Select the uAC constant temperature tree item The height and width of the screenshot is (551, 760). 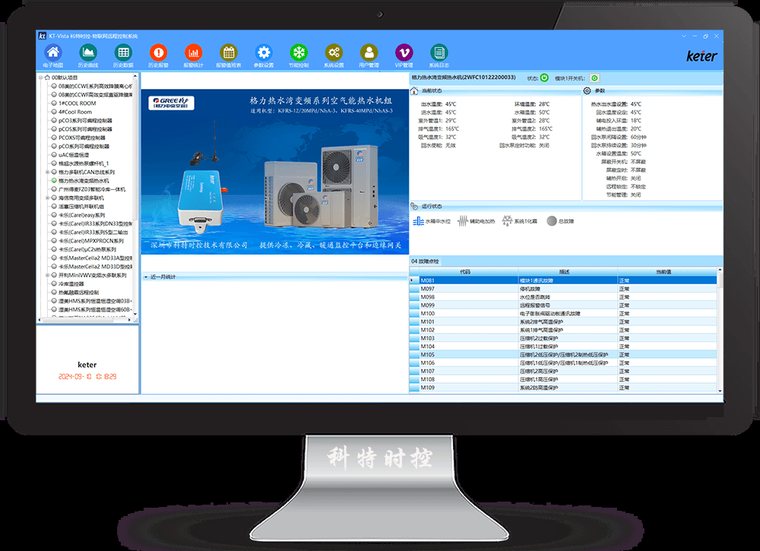70,155
